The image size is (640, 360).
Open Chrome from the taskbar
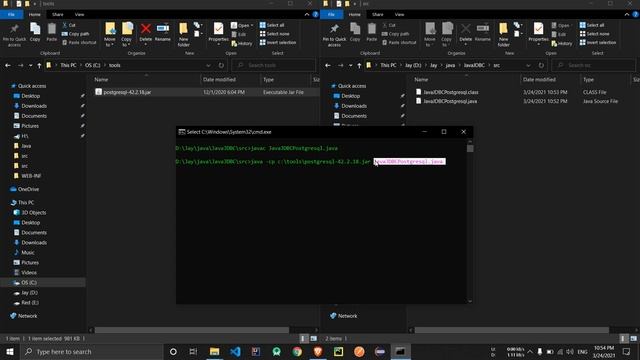click(297, 351)
